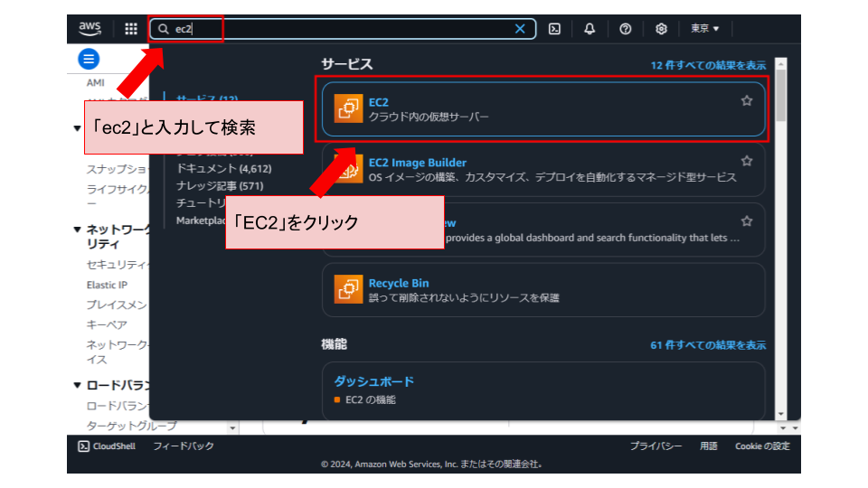Click the search results scrollbar thumb
This screenshot has height=488, width=868.
(781, 95)
